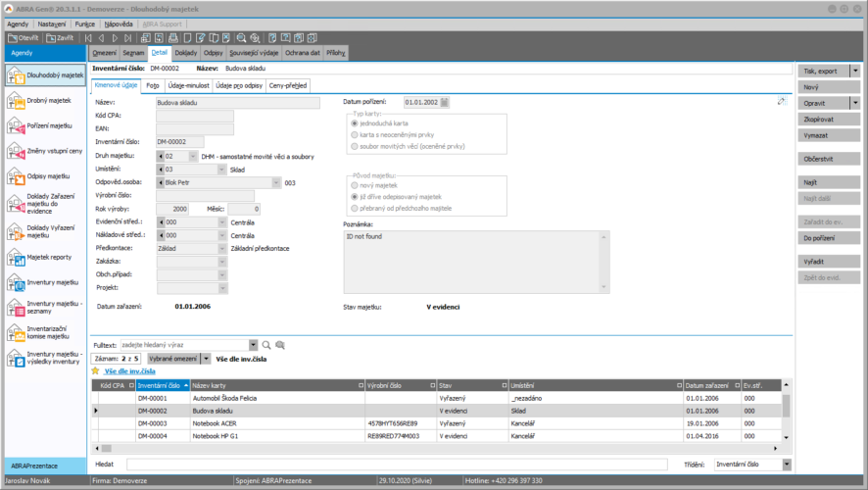Expand the Tisk, export dropdown arrow

point(854,72)
